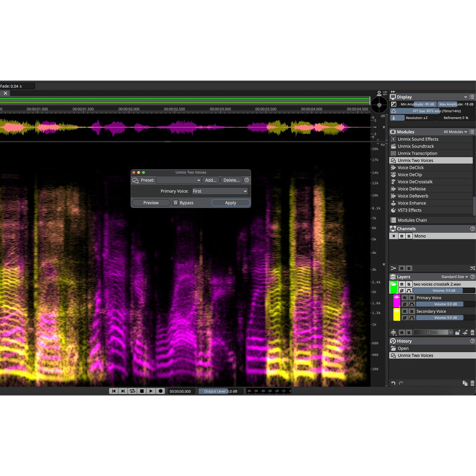Delete the selected layer with the trash icon
476x476 pixels.
[472, 333]
